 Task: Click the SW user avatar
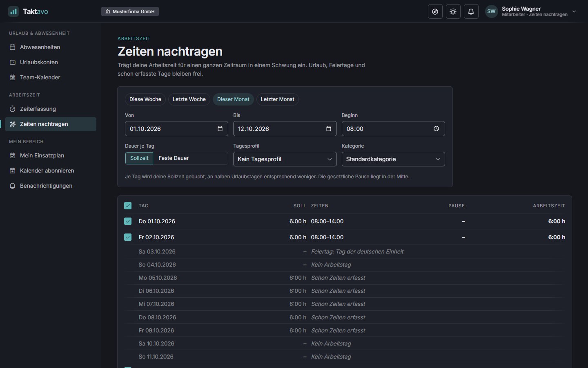[492, 11]
